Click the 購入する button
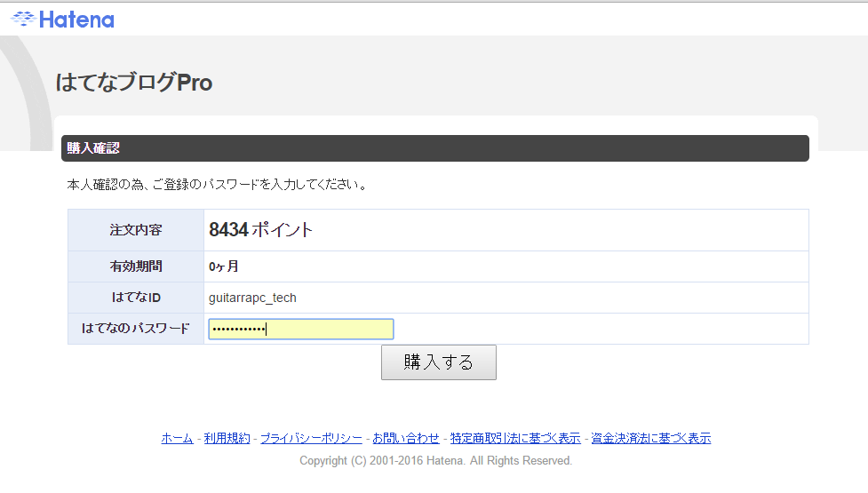The width and height of the screenshot is (868, 493). point(438,362)
